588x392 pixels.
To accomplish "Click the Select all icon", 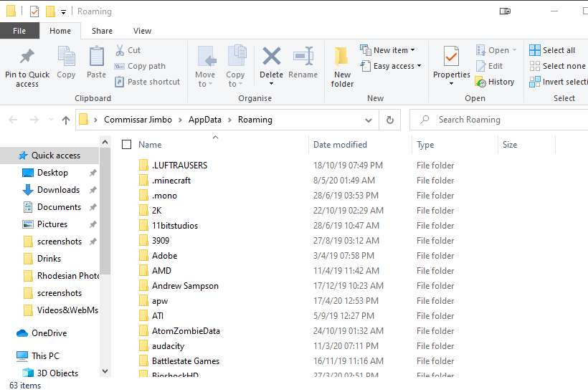I will click(x=535, y=50).
